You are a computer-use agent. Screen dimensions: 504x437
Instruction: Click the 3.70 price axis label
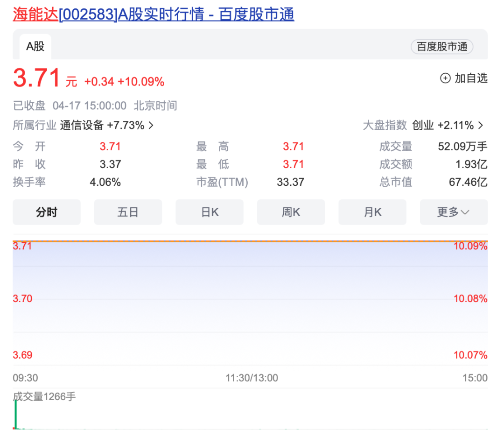coord(22,299)
